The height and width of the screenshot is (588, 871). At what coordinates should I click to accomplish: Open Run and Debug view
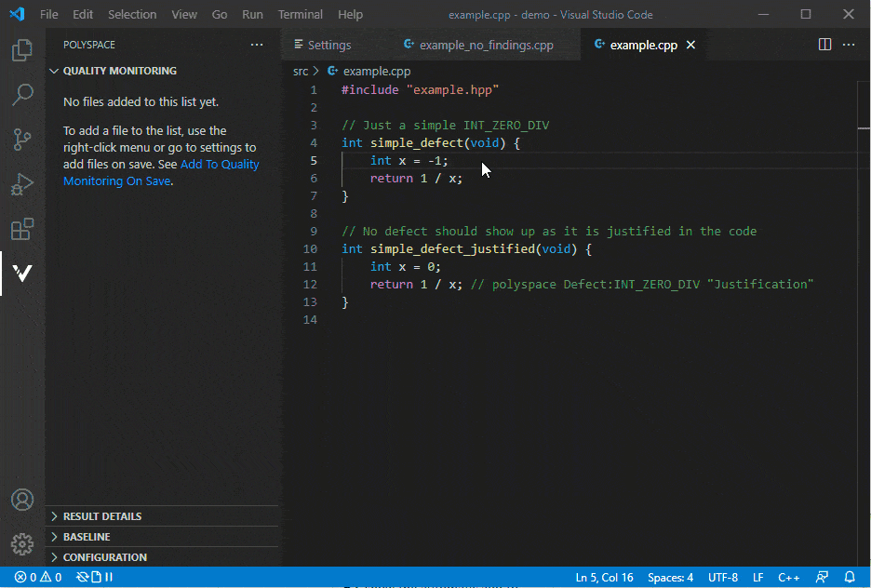pyautogui.click(x=22, y=184)
